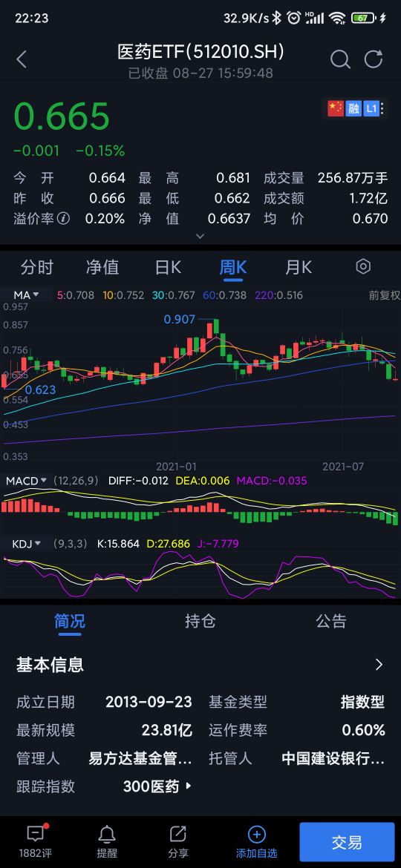Tap the current price 0.665
The image size is (401, 868).
(62, 116)
